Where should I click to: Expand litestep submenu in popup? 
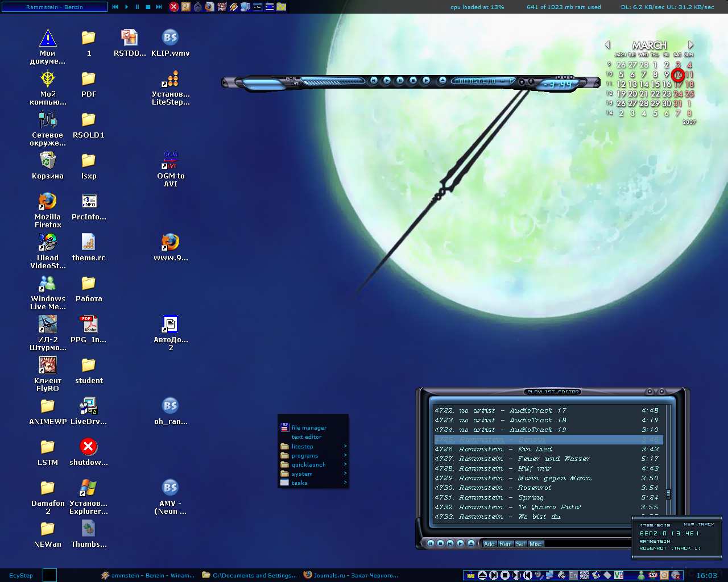[313, 446]
